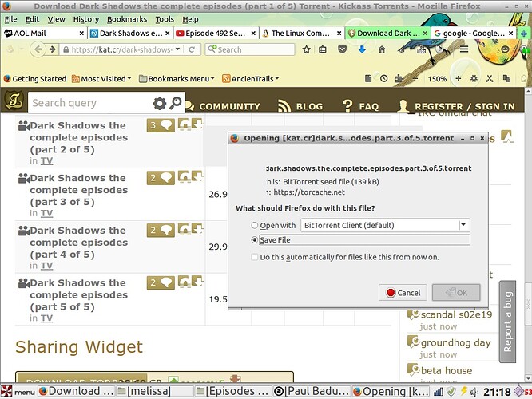Click the scandal s02e19 search link

pos(456,314)
